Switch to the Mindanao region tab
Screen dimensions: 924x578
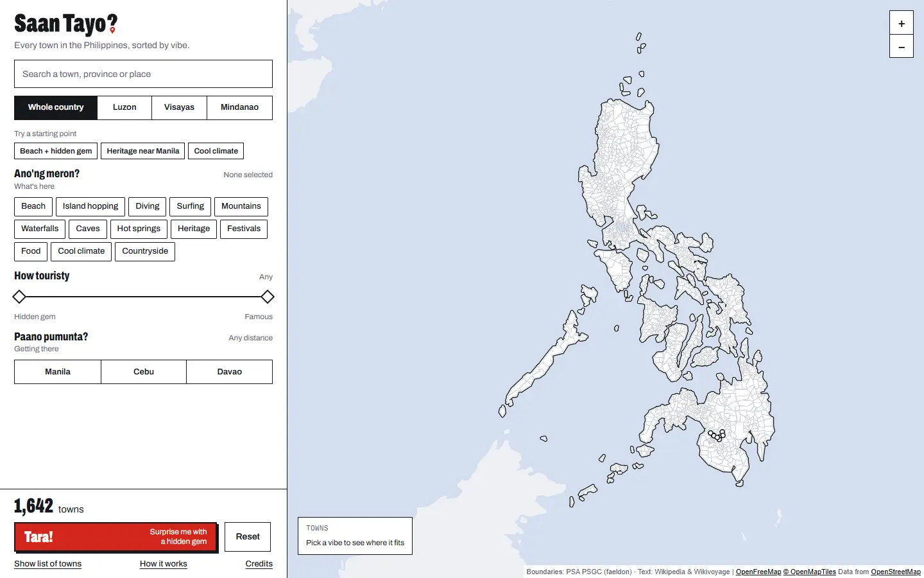[x=239, y=107]
